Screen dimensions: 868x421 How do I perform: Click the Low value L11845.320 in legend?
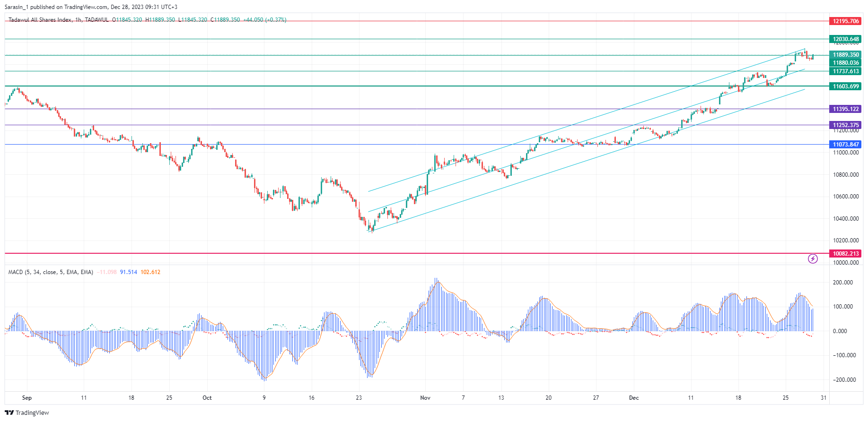[x=193, y=20]
